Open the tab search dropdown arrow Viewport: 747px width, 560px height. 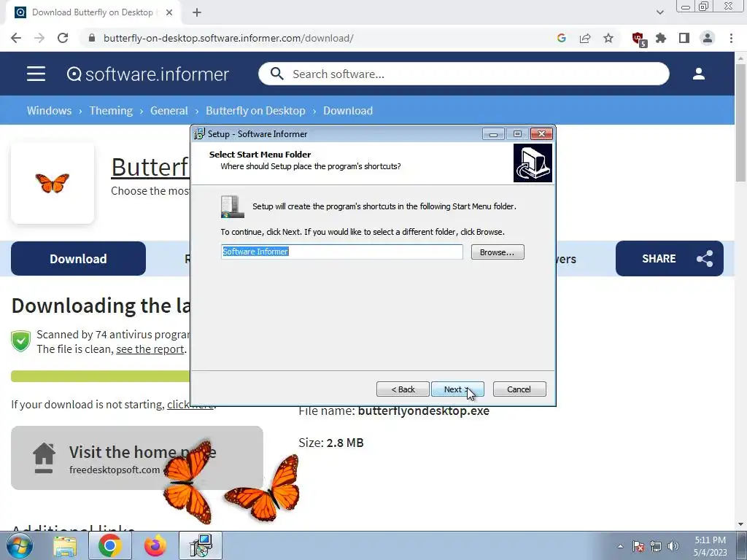[659, 12]
